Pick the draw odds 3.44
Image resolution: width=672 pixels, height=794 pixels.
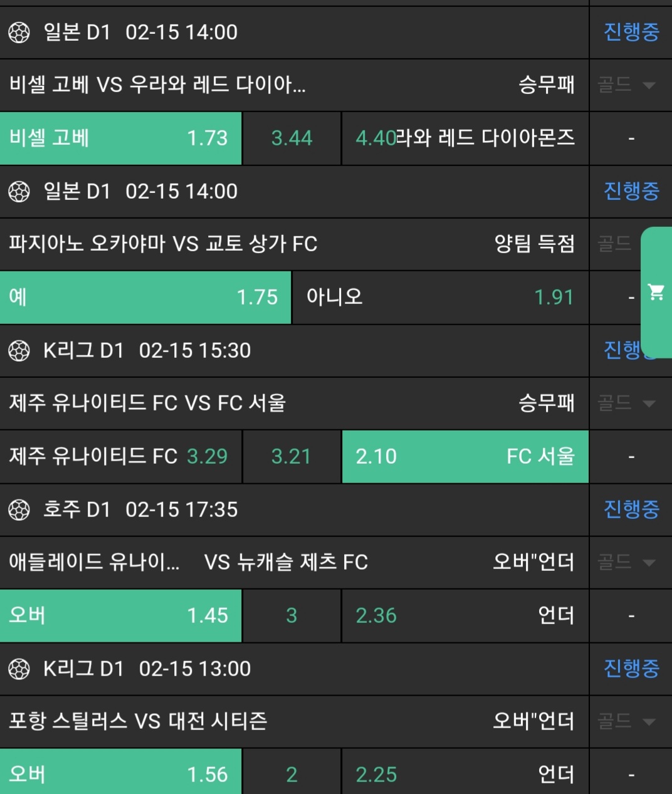[x=291, y=138]
